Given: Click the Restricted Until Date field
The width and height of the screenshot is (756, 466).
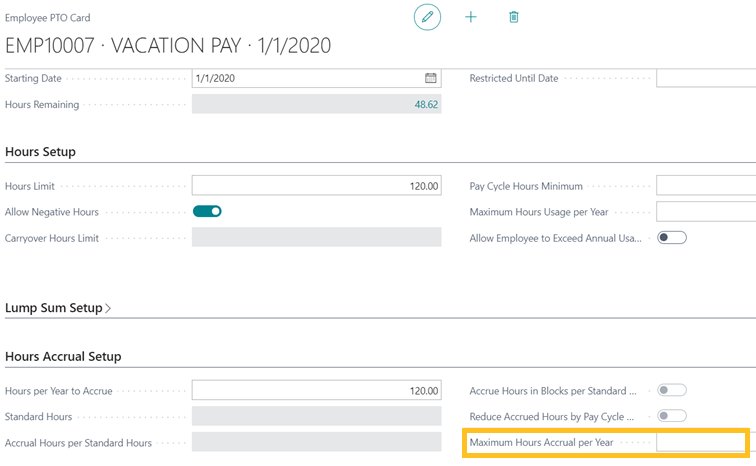Looking at the screenshot, I should [705, 78].
